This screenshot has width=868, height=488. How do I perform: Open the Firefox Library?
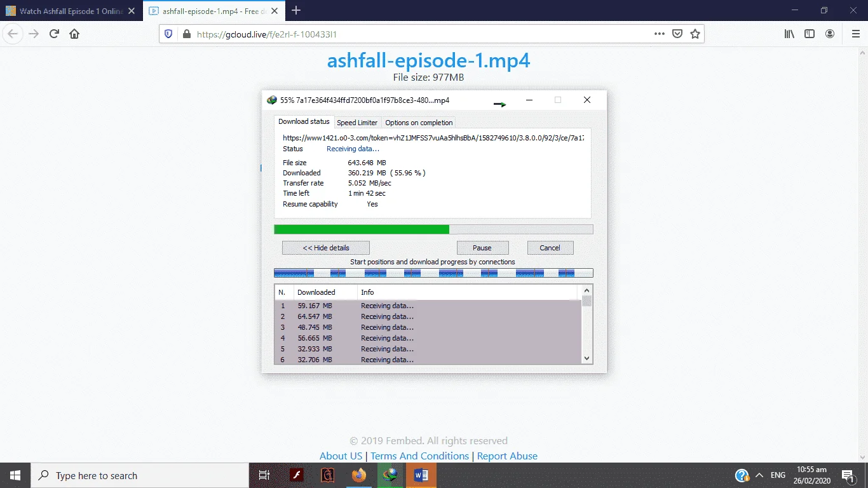(789, 34)
